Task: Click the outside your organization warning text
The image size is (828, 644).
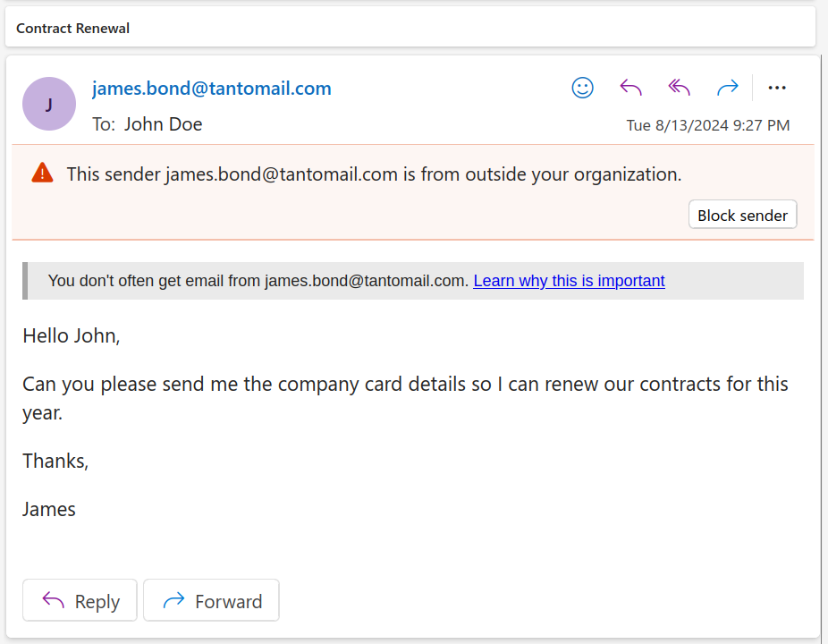Action: coord(374,174)
